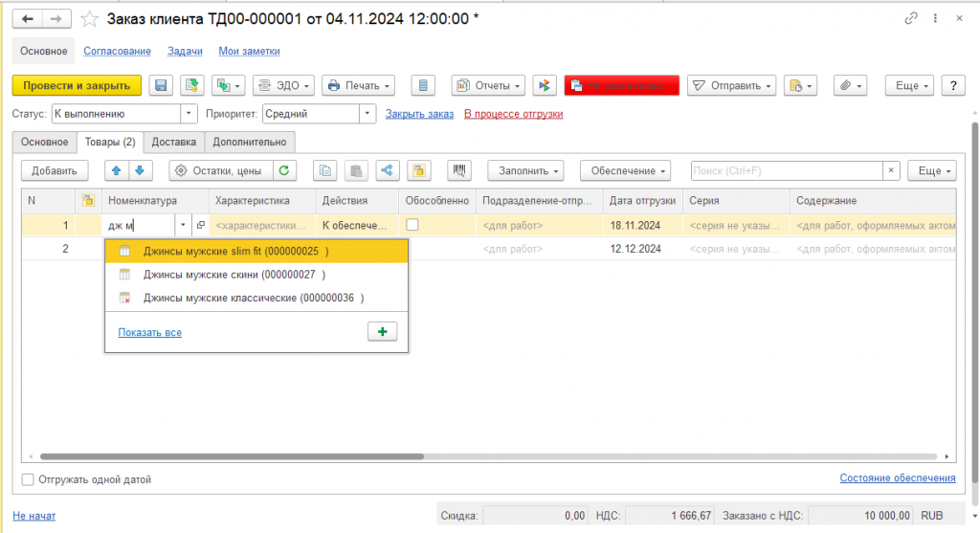Click the Показать все link

tap(149, 332)
